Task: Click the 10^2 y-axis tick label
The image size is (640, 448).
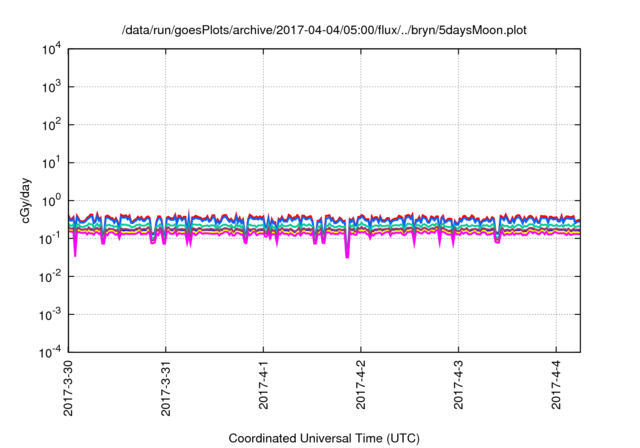Action: click(x=52, y=125)
